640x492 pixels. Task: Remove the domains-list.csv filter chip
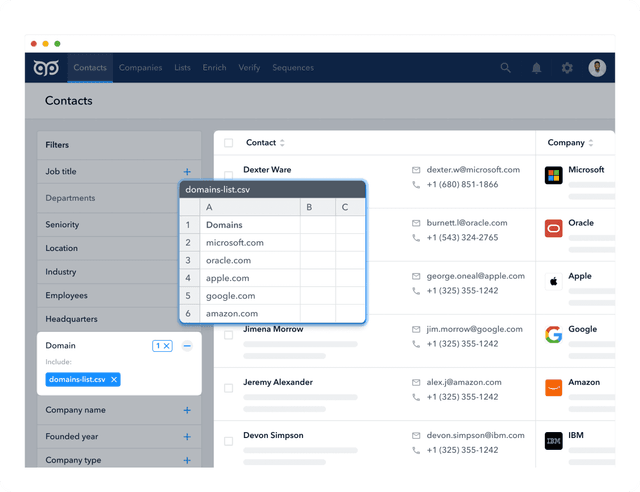click(x=114, y=380)
